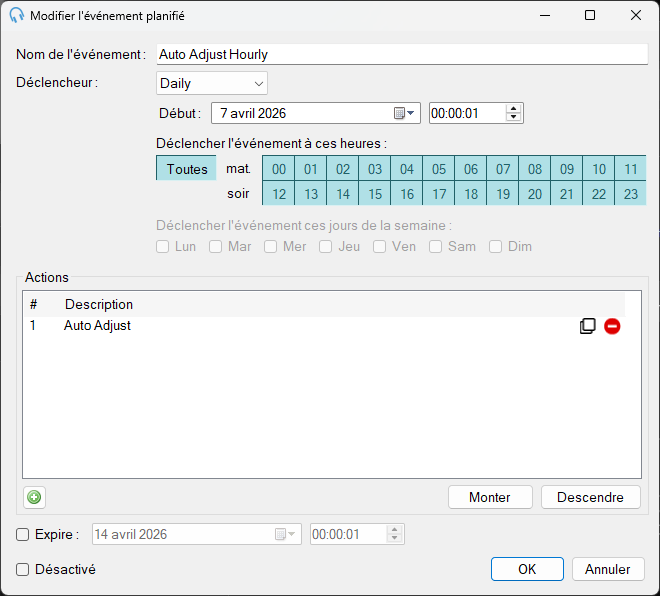Toggle hour 12 in the evening row
Image resolution: width=660 pixels, height=596 pixels.
(x=279, y=194)
